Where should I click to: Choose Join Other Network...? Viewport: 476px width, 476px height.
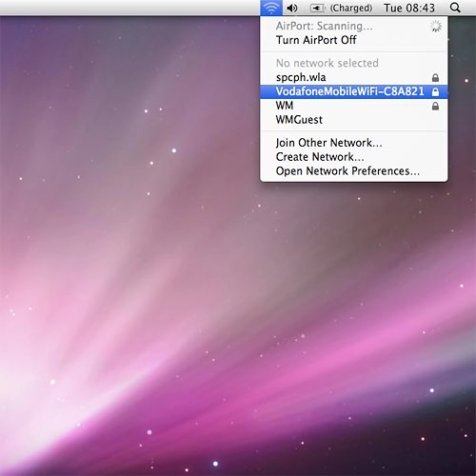tap(354, 143)
